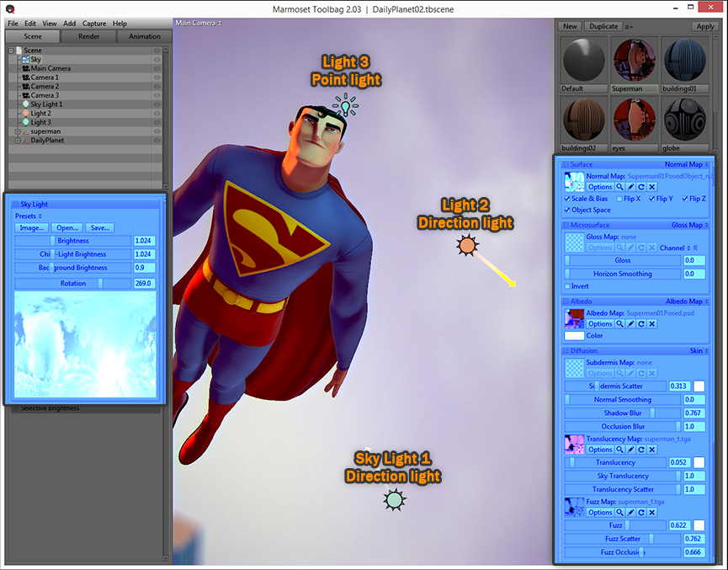This screenshot has height=570, width=728.
Task: Collapse the Sky Light panel
Action: 16,204
